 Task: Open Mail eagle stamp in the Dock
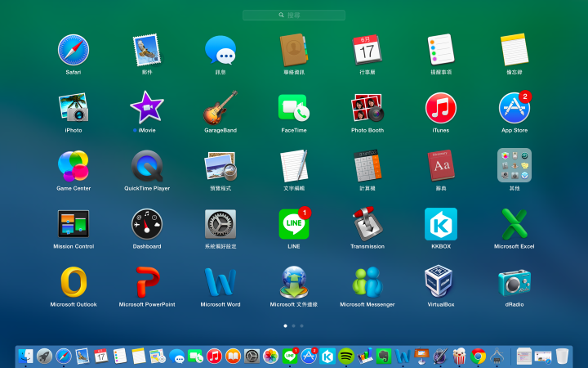coord(82,356)
